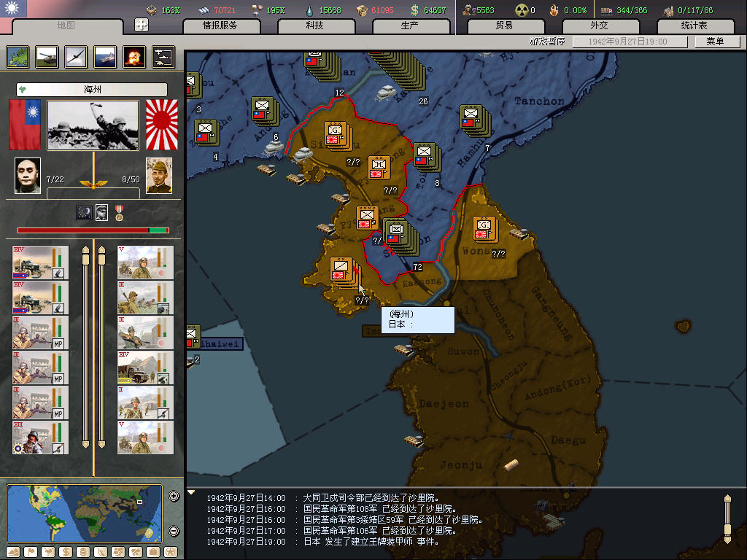747x560 pixels.
Task: Click the supplies crate icon showing 61095
Action: tap(362, 10)
